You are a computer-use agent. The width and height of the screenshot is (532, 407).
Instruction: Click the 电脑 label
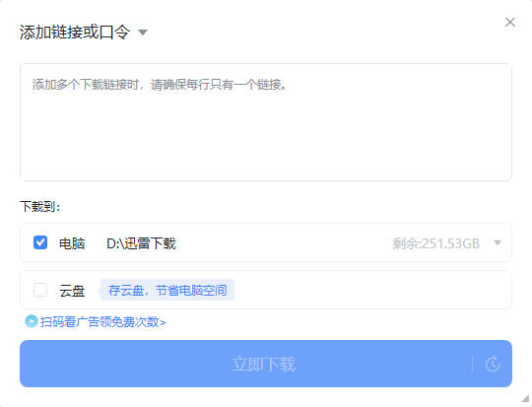pos(72,243)
